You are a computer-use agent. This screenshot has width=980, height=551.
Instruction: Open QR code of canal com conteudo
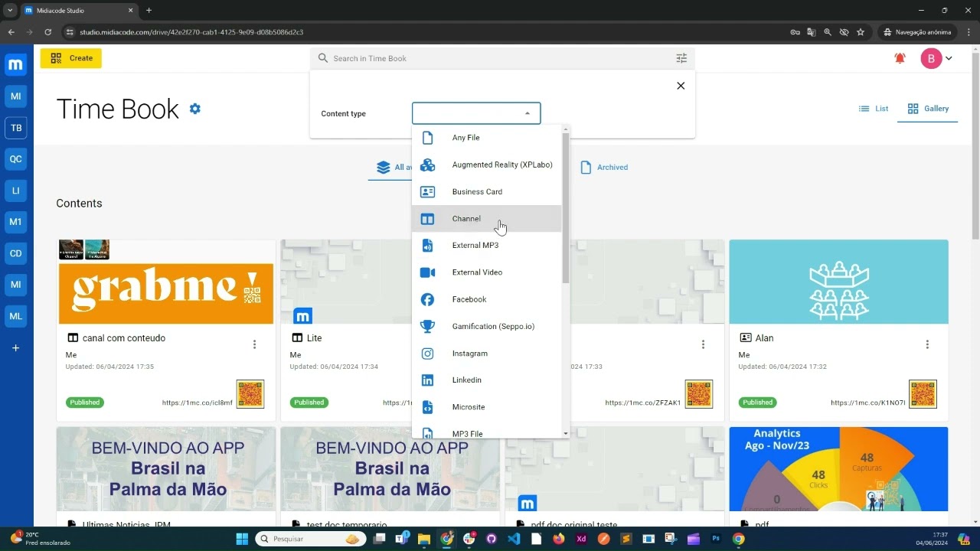250,394
